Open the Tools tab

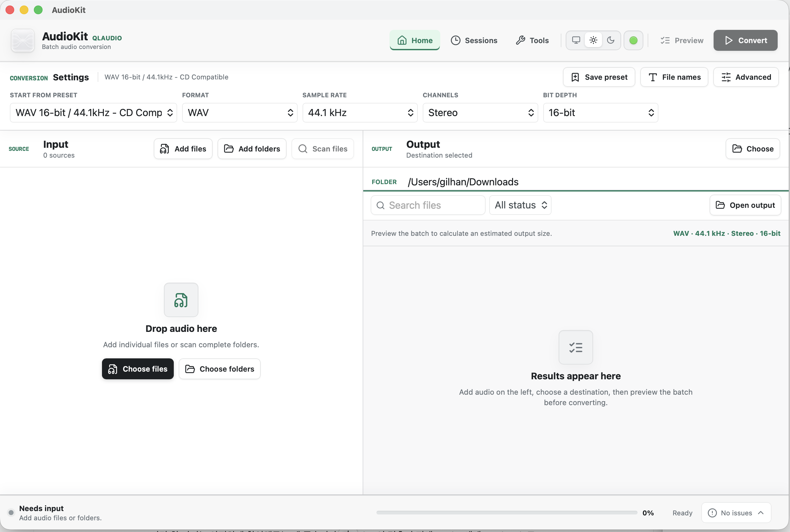point(532,40)
